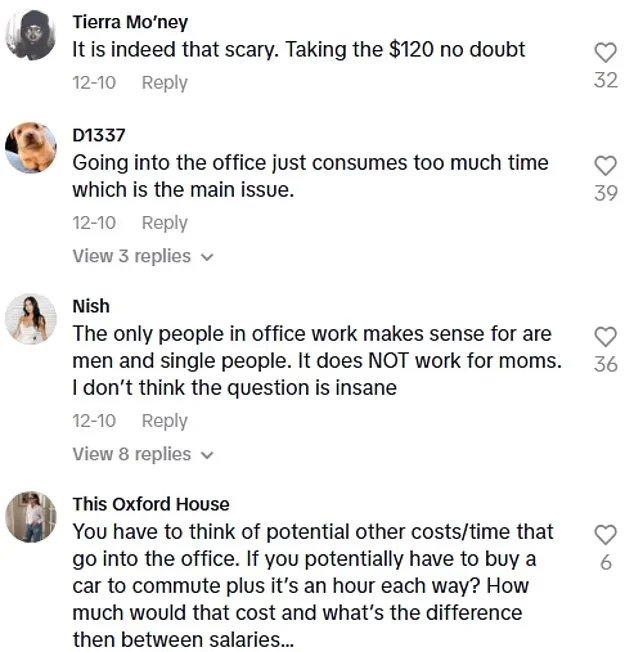Select D1337's comment text about office time
634x652 pixels.
coord(310,175)
